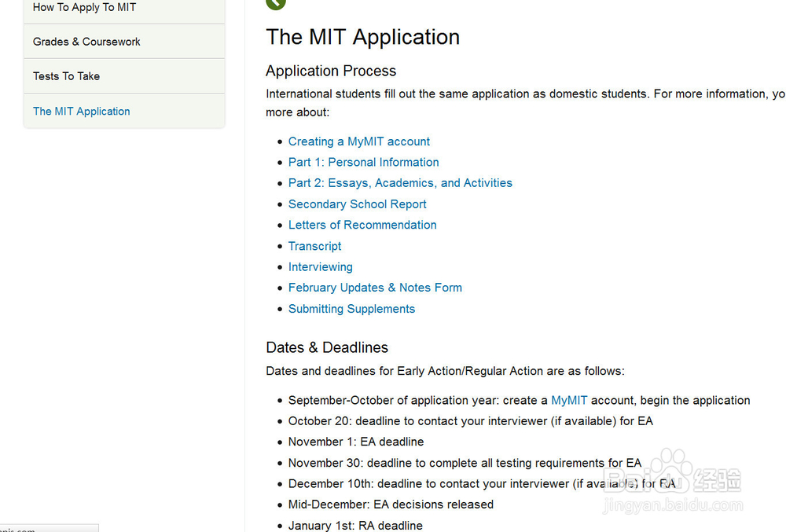Click the Dates & Deadlines subheading
Image resolution: width=786 pixels, height=532 pixels.
pyautogui.click(x=327, y=347)
